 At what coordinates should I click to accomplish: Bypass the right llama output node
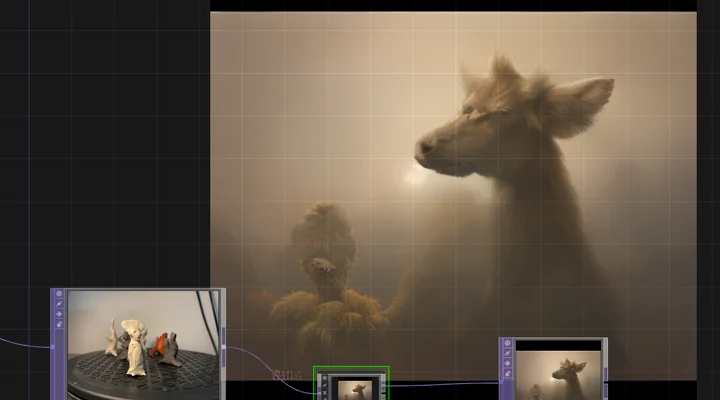pyautogui.click(x=507, y=363)
